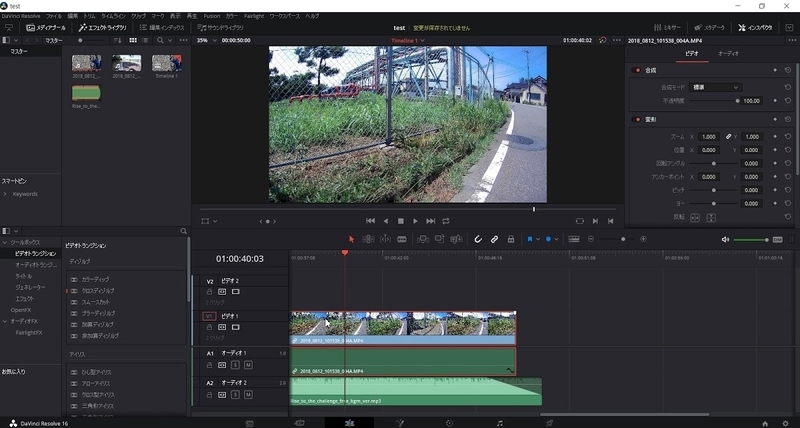
Task: Open the 合成モード dropdown showing 標準
Action: (x=716, y=87)
